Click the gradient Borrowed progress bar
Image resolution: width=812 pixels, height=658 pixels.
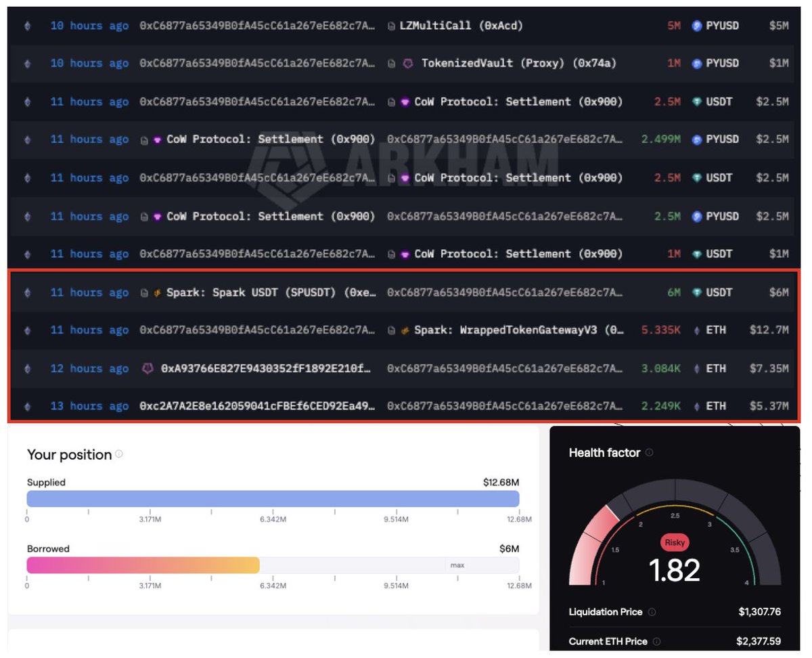pyautogui.click(x=143, y=565)
